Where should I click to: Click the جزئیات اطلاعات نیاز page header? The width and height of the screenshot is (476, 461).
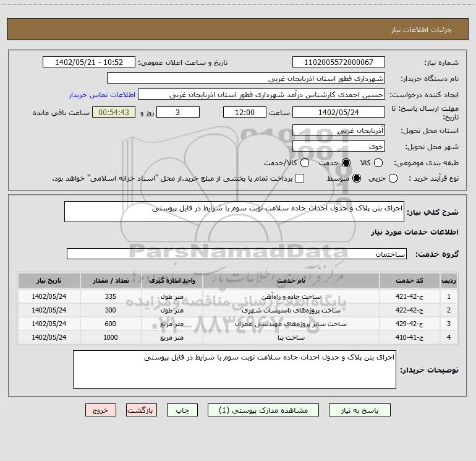(x=421, y=30)
